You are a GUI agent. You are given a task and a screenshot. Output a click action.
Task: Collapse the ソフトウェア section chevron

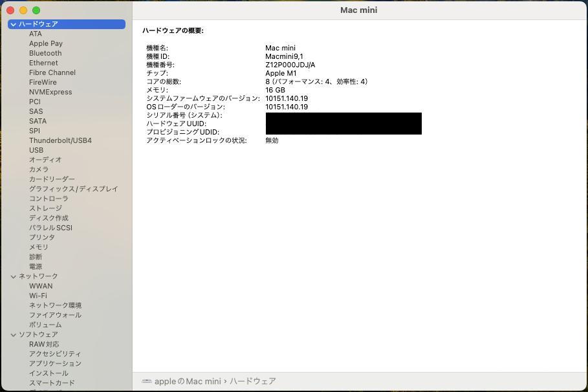[14, 334]
